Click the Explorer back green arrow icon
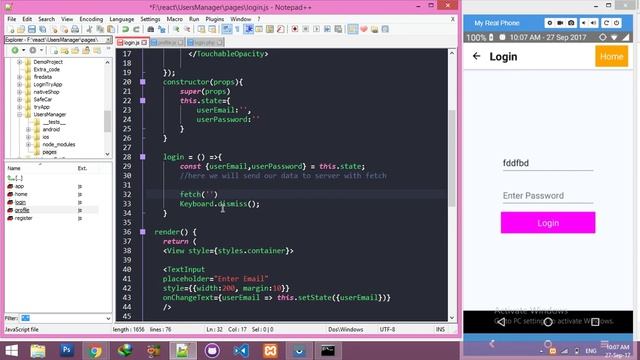 click(x=15, y=50)
